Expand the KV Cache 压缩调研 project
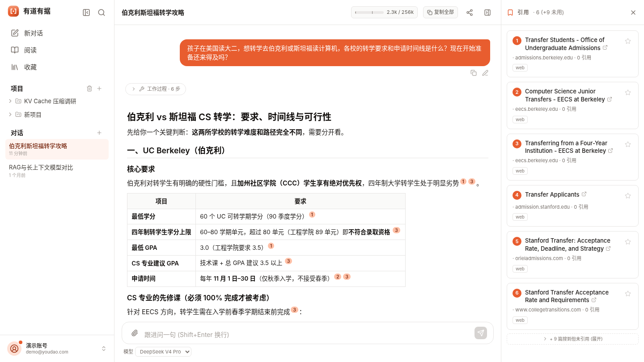The width and height of the screenshot is (644, 362). (x=10, y=101)
